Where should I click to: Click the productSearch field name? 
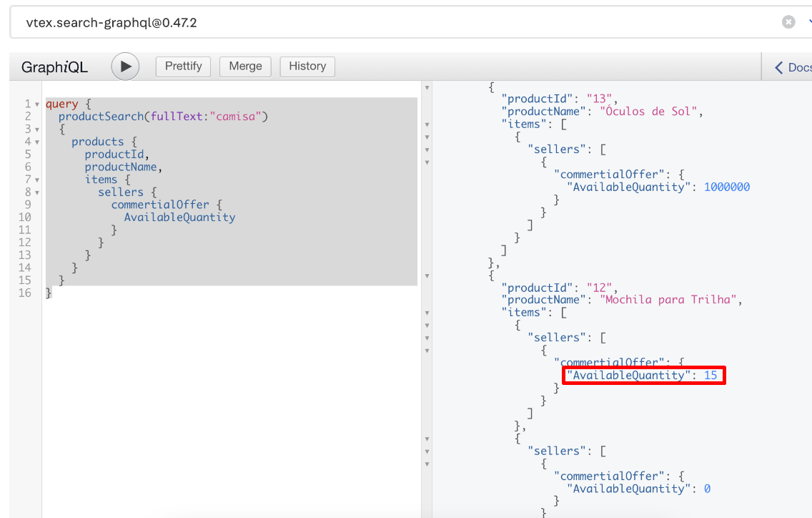click(101, 116)
